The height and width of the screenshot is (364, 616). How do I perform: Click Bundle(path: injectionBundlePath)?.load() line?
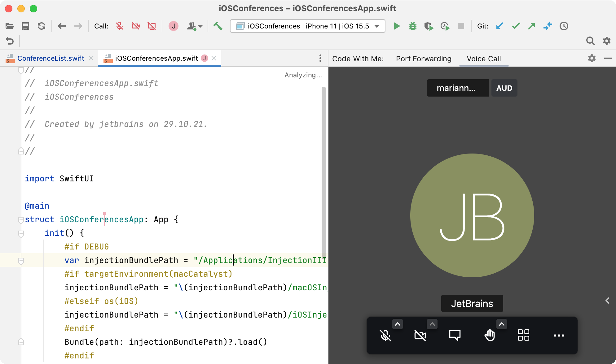[x=166, y=342]
